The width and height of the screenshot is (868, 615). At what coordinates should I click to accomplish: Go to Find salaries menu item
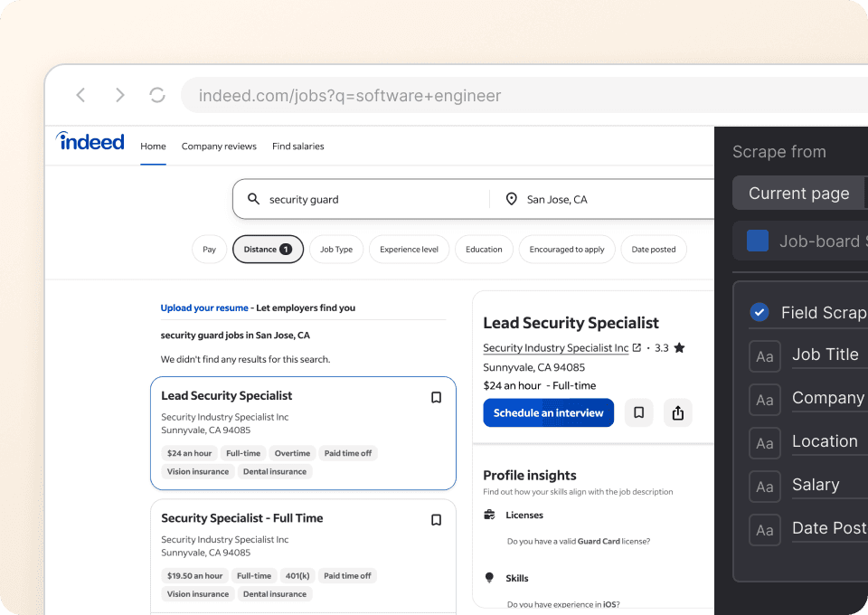point(297,147)
